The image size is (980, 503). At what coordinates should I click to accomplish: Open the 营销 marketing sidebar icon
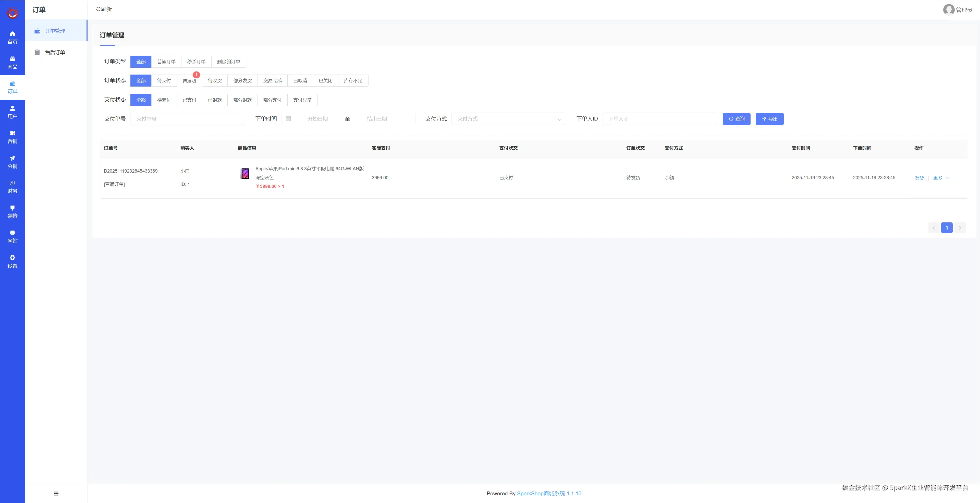pyautogui.click(x=12, y=137)
